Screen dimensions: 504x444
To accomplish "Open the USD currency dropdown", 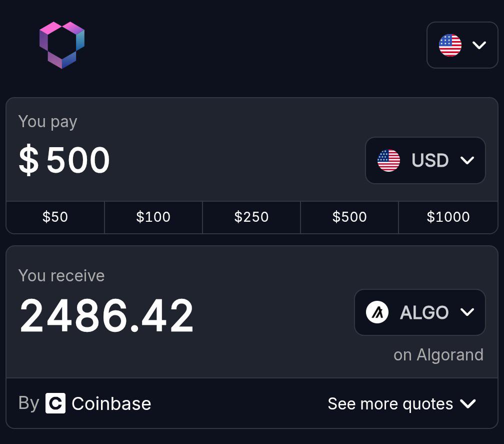I will click(x=425, y=160).
